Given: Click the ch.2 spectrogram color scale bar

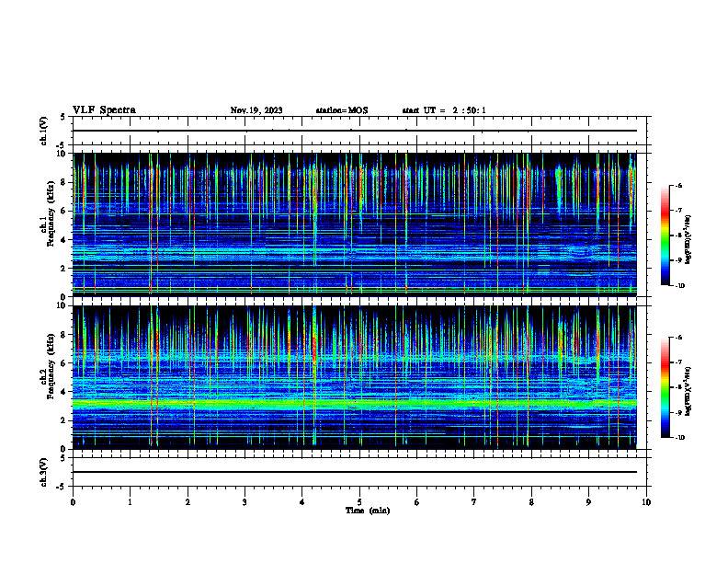Looking at the screenshot, I should 665,387.
